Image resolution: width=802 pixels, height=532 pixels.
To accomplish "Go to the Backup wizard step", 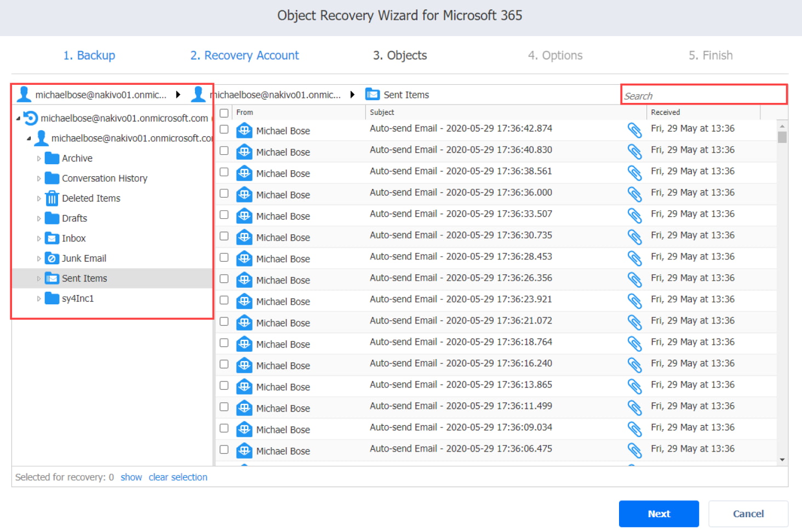I will click(89, 55).
